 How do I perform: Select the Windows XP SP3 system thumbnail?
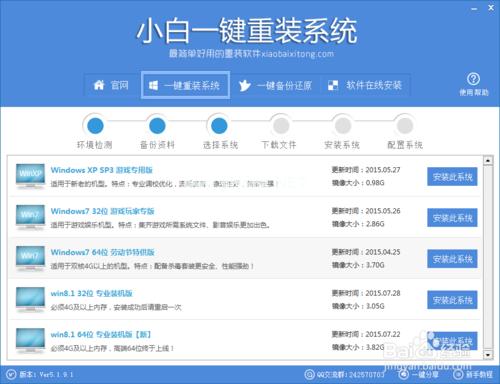[x=30, y=176]
